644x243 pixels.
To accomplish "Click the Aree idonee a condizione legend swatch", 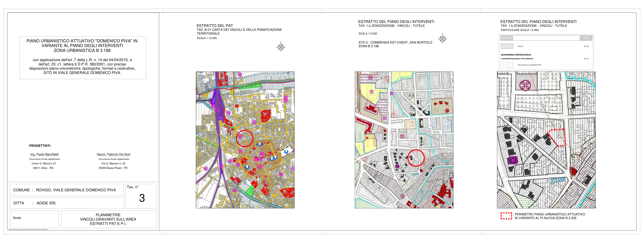I will pyautogui.click(x=507, y=65).
